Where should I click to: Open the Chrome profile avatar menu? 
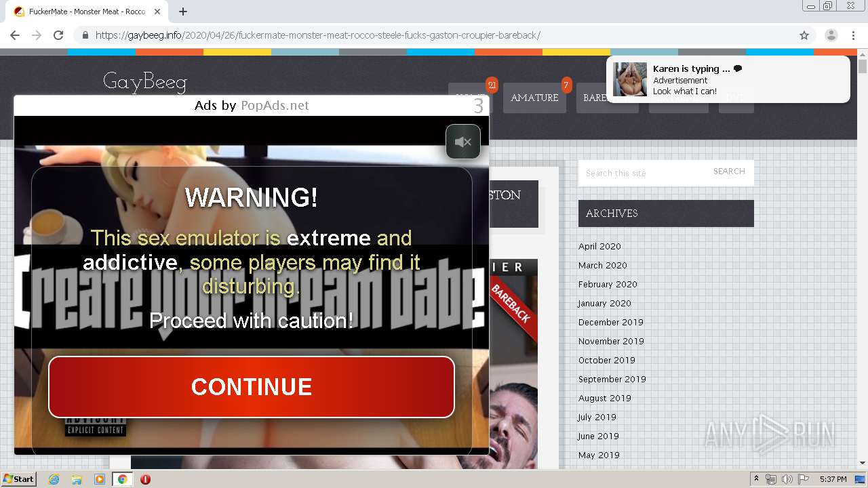click(831, 35)
